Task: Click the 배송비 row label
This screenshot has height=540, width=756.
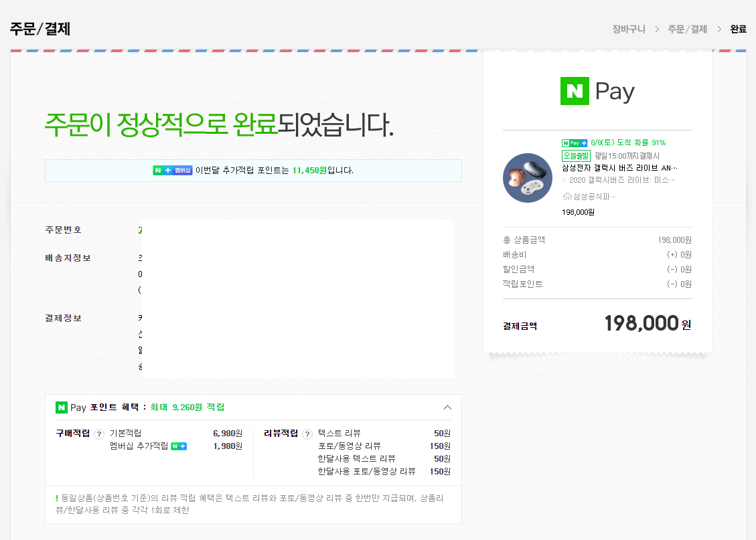Action: pyautogui.click(x=514, y=254)
